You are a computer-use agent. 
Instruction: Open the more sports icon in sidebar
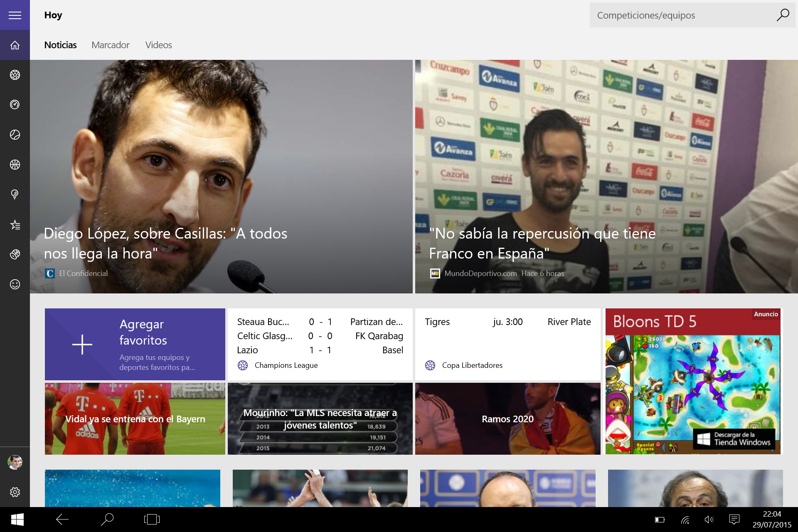pos(15,254)
